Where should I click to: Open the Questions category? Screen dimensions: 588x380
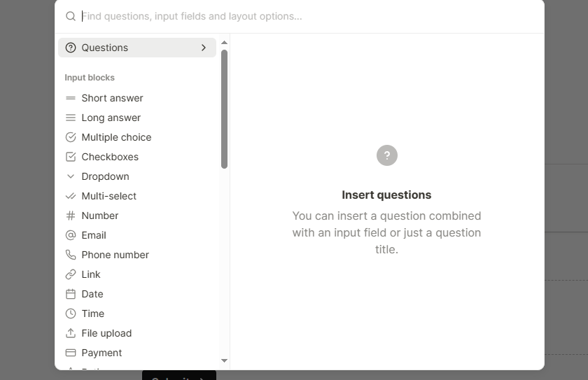coord(105,48)
